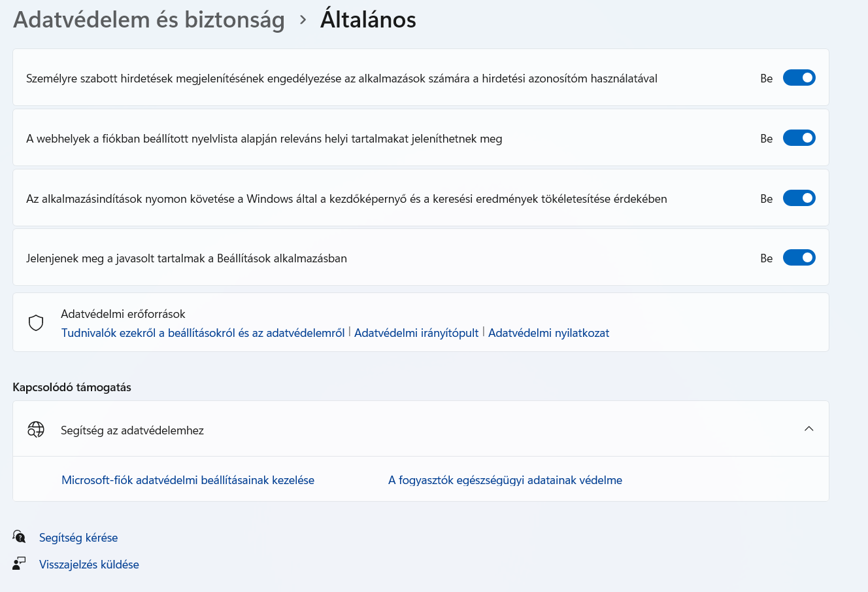Click the breadcrumb chevron arrow before Általános
The height and width of the screenshot is (592, 868).
coord(303,20)
